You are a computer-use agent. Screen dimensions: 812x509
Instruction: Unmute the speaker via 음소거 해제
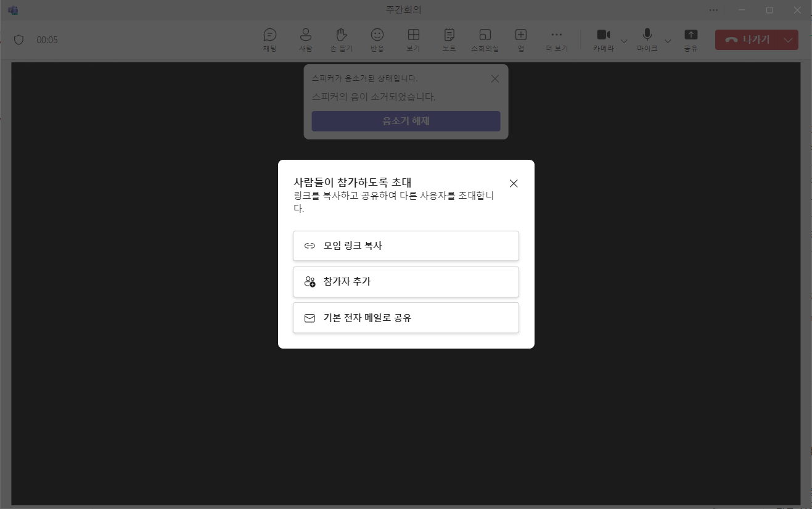[x=405, y=121]
